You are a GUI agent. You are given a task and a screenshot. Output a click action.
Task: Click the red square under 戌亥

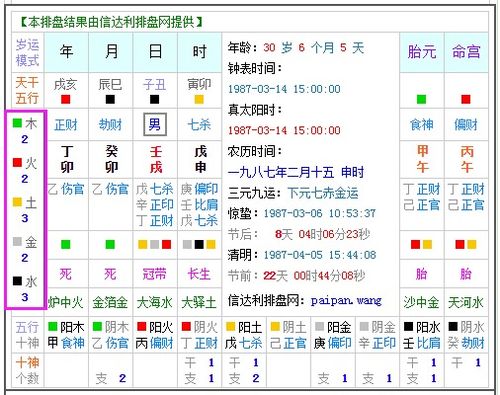(66, 99)
